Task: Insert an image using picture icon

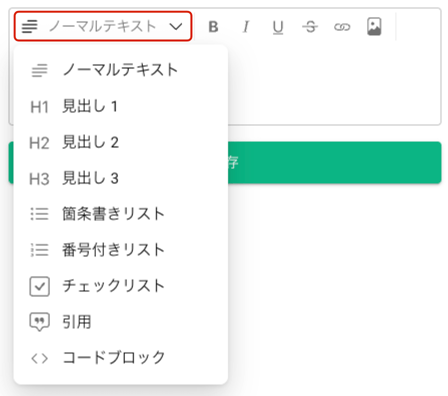Action: [374, 27]
